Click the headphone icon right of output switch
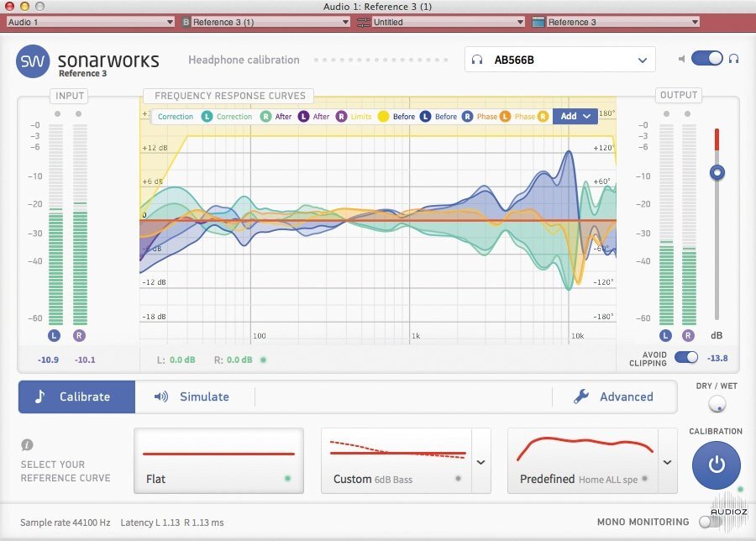The width and height of the screenshot is (756, 541). (733, 59)
